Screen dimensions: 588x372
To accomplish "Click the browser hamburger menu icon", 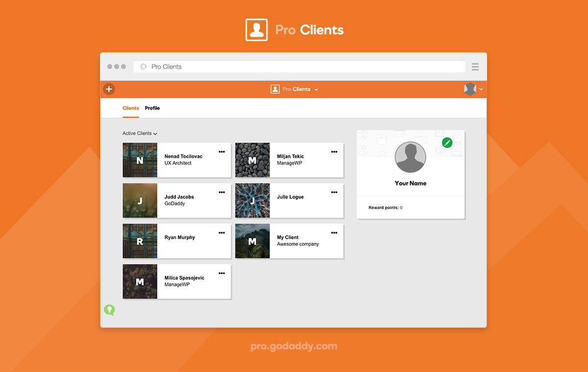I will [x=475, y=67].
